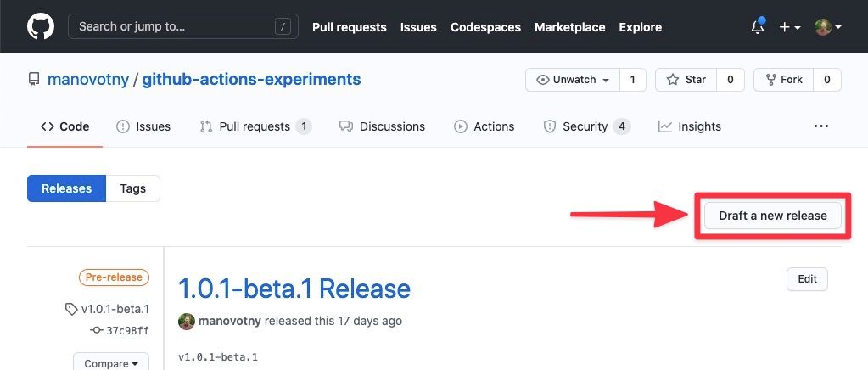Expand the three-dot more tabs menu
This screenshot has width=868, height=370.
(x=821, y=126)
